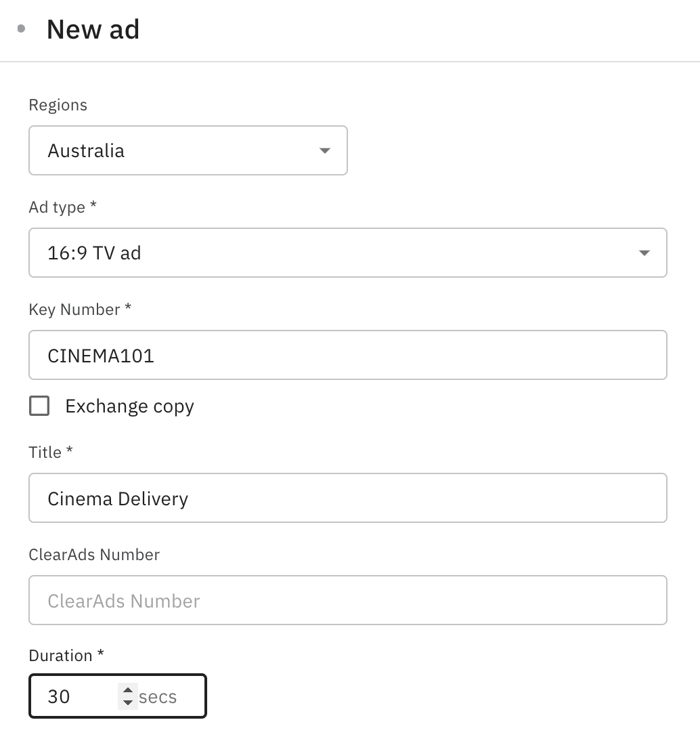The image size is (700, 741).
Task: Click the Regions field label
Action: coord(58,106)
